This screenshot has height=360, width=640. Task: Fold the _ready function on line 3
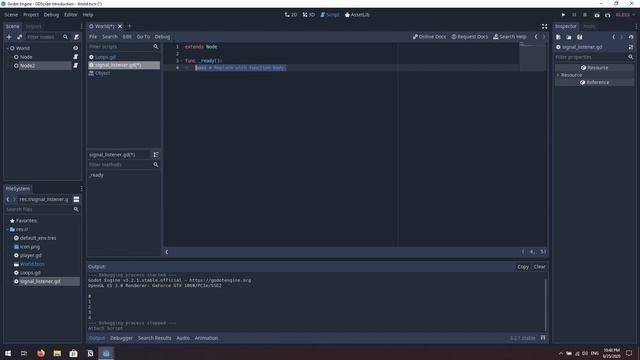(182, 61)
